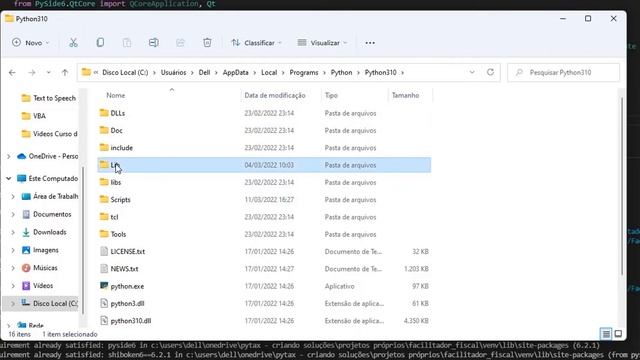Open the Visualizar view dropdown
This screenshot has width=640, height=360.
coord(322,42)
